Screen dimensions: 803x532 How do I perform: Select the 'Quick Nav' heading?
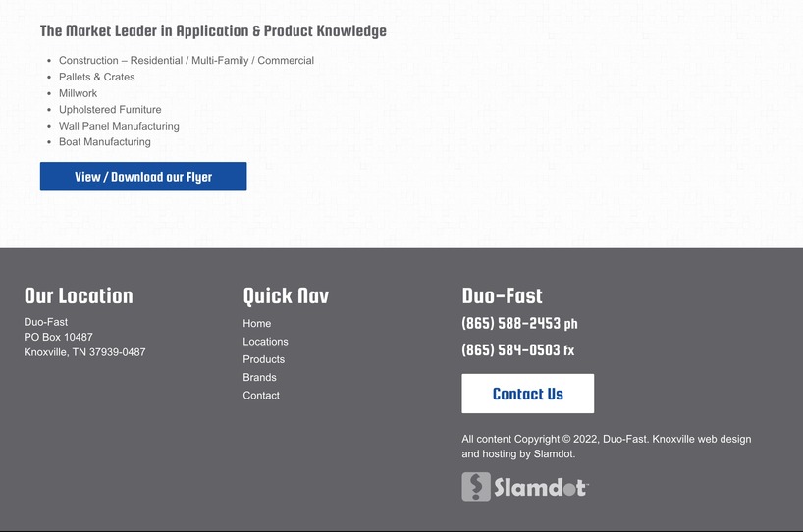point(286,296)
